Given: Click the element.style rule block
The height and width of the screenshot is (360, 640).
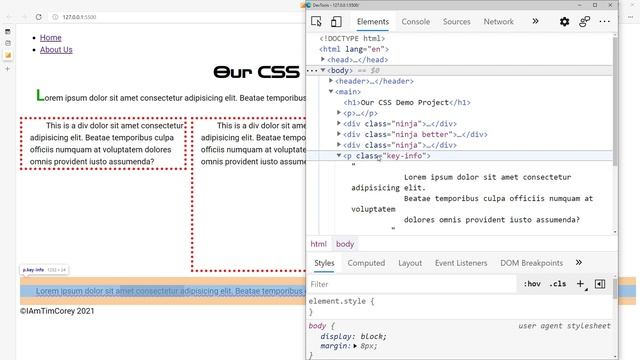Looking at the screenshot, I should (341, 306).
